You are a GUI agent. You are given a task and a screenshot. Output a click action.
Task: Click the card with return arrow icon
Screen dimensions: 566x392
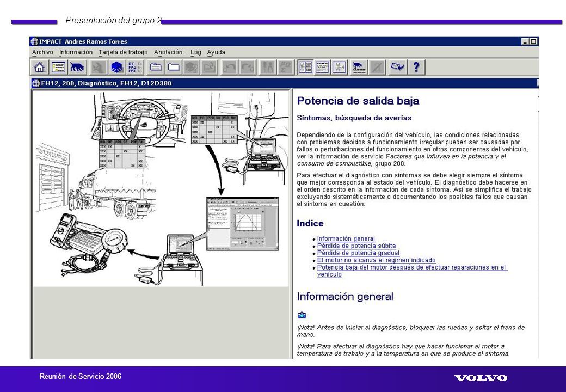point(397,67)
